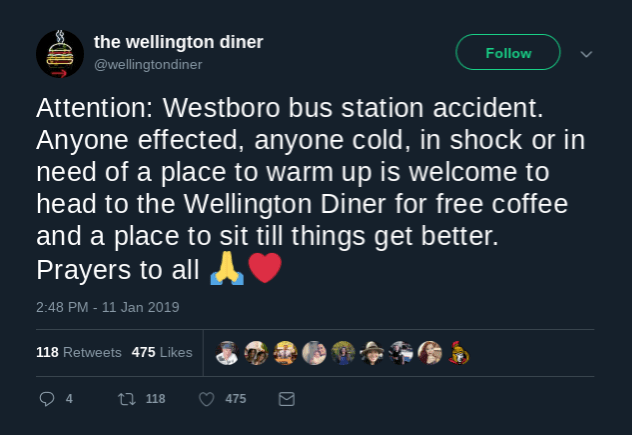View the 475 Likes list

click(162, 352)
